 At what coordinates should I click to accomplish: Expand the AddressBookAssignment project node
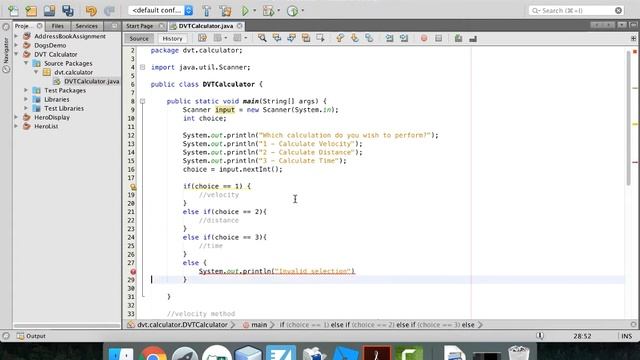click(x=17, y=36)
